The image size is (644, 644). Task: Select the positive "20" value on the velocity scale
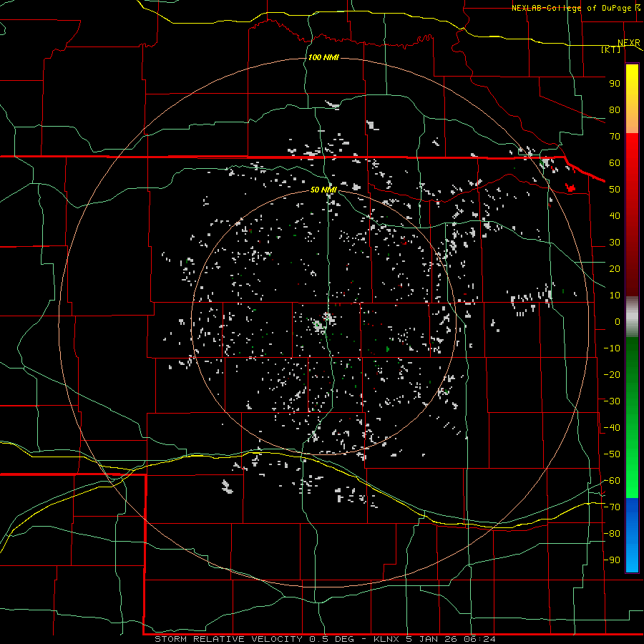(615, 269)
